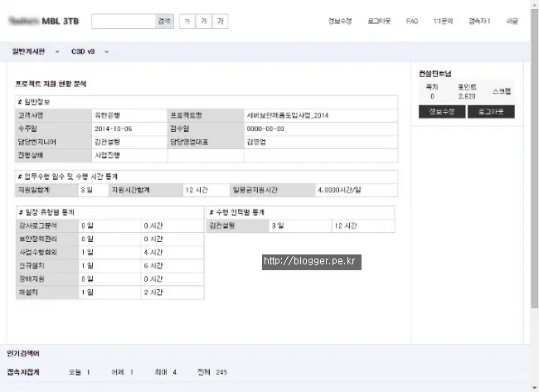Open 정보수정 link in top menu
Screen dimensions: 539x392
(340, 22)
